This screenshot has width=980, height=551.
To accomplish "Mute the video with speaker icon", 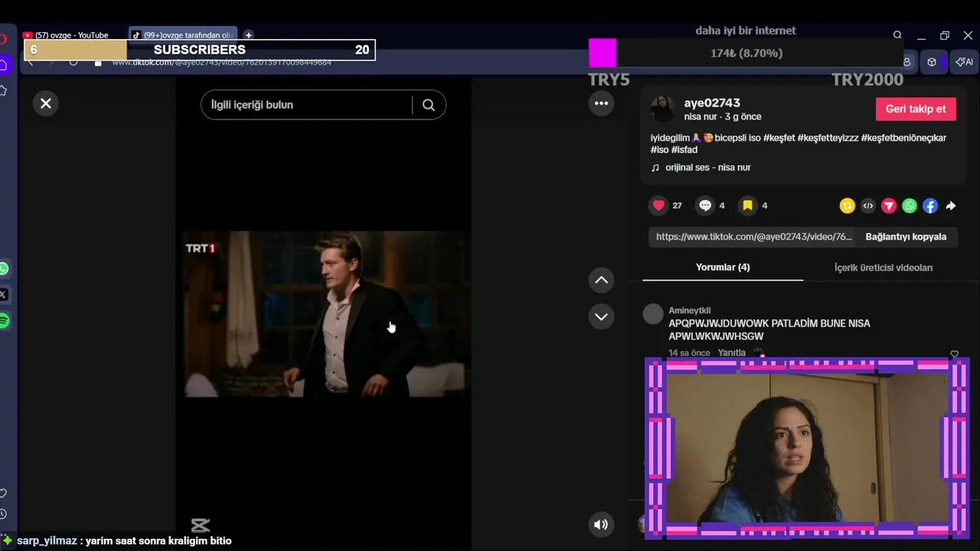I will 601,524.
